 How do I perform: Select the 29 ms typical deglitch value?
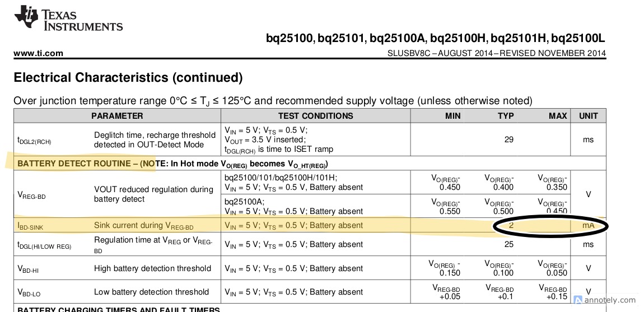pyautogui.click(x=508, y=139)
